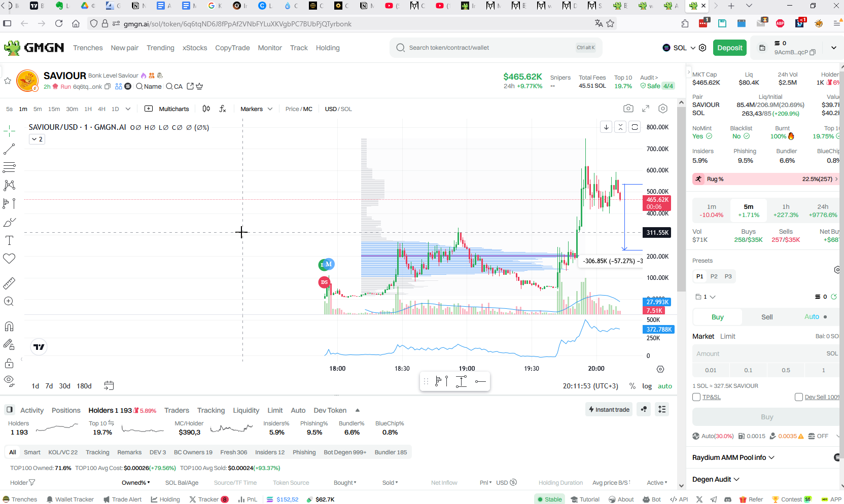The width and height of the screenshot is (844, 504).
Task: Toggle the auto scale option
Action: coord(665,386)
